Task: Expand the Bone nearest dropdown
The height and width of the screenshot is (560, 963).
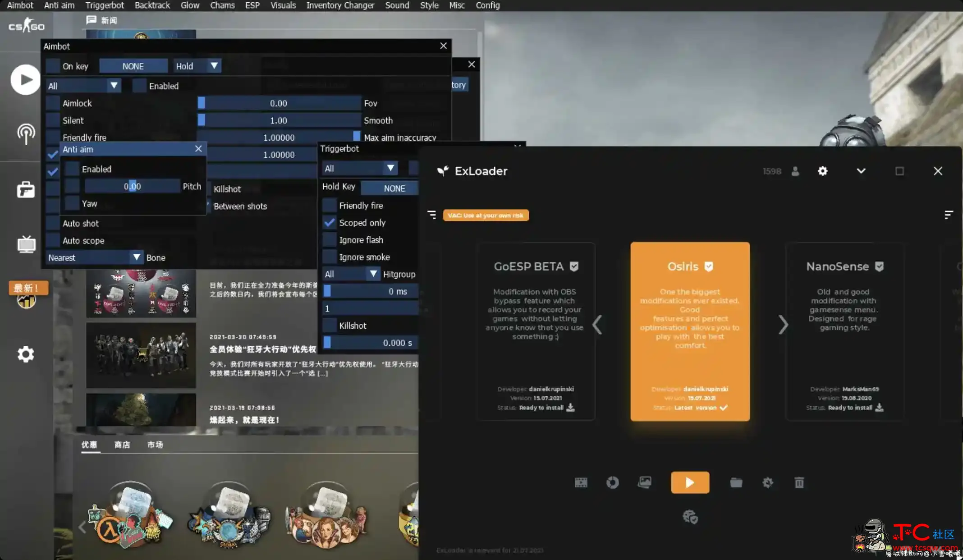Action: 135,257
